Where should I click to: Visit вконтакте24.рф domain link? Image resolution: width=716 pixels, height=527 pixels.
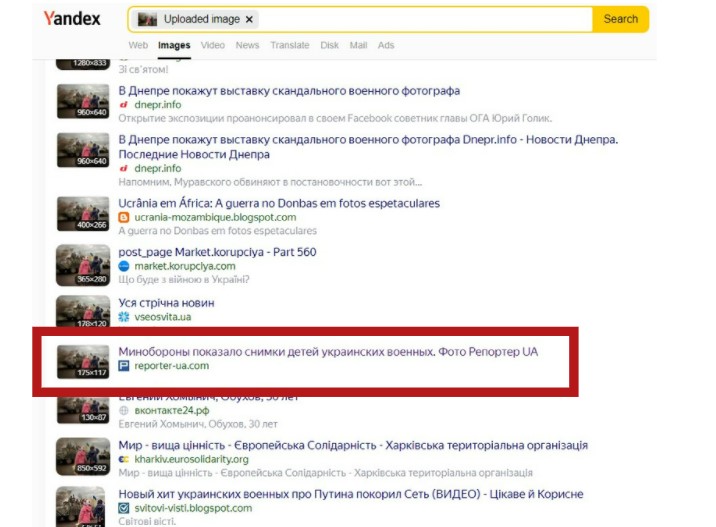(172, 411)
